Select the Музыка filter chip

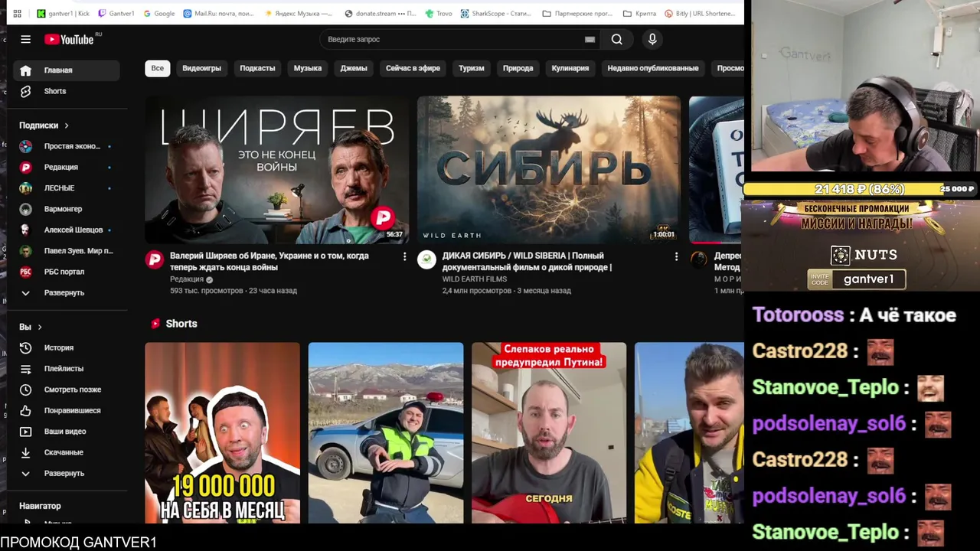(308, 68)
